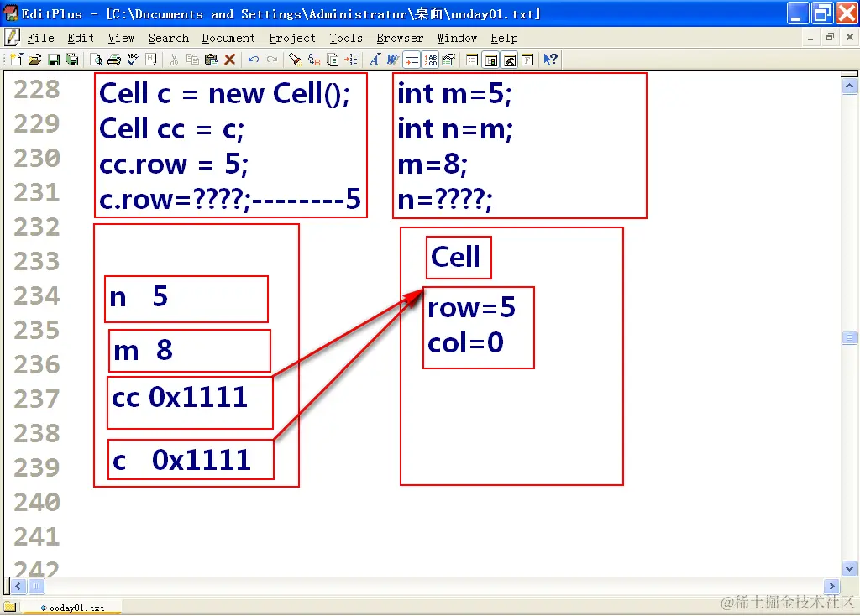Click the EditPlus title bar app icon
The height and width of the screenshot is (616, 860).
pyautogui.click(x=11, y=13)
